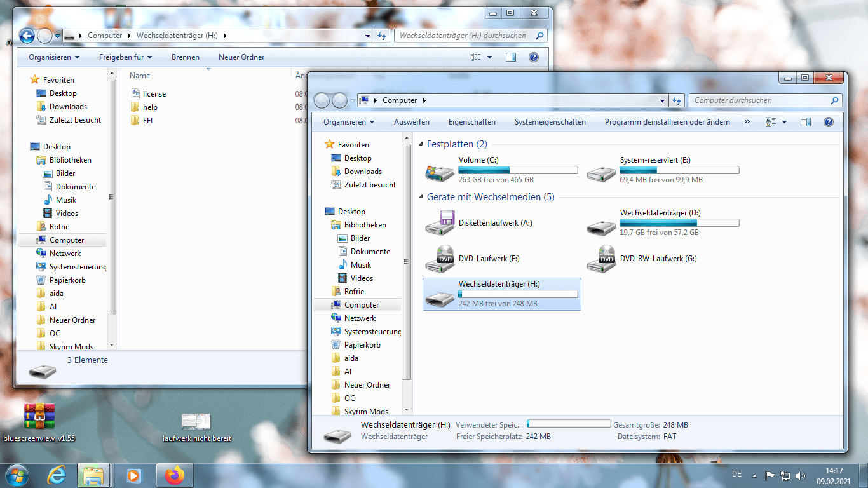Select DVD-Laufwerk (F:) icon
The width and height of the screenshot is (868, 488).
pyautogui.click(x=440, y=259)
